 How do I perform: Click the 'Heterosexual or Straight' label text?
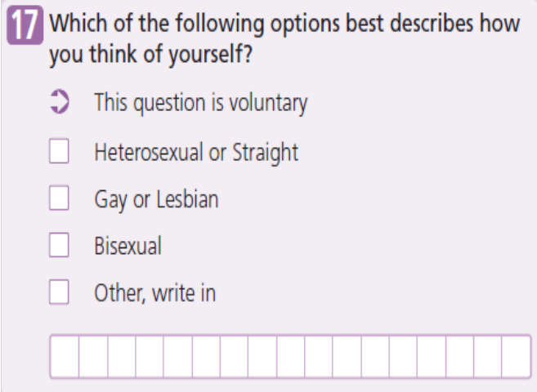[x=195, y=152]
